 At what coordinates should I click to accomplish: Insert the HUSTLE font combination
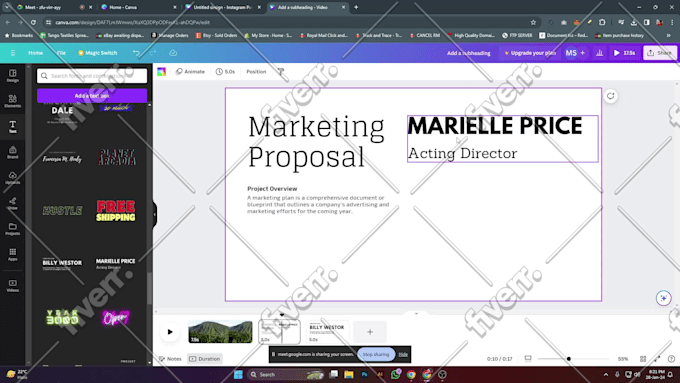tap(62, 211)
